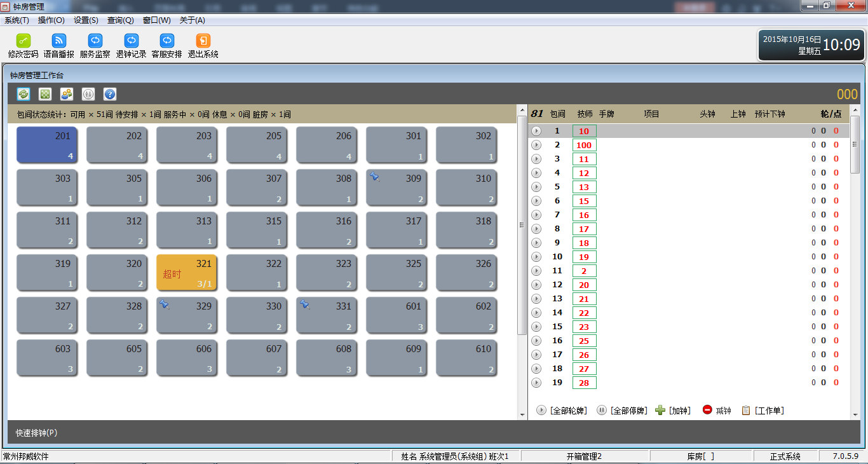
Task: Click the green refresh icon in workbench toolbar
Action: [x=24, y=94]
